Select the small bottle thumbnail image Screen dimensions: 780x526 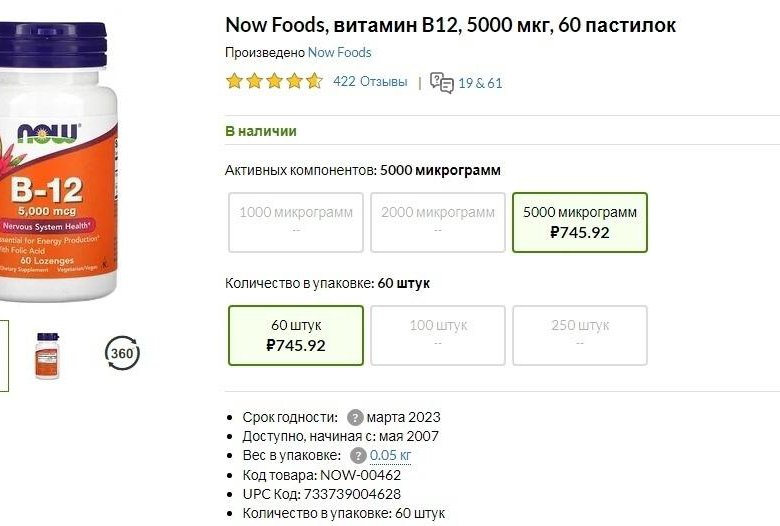click(x=47, y=354)
